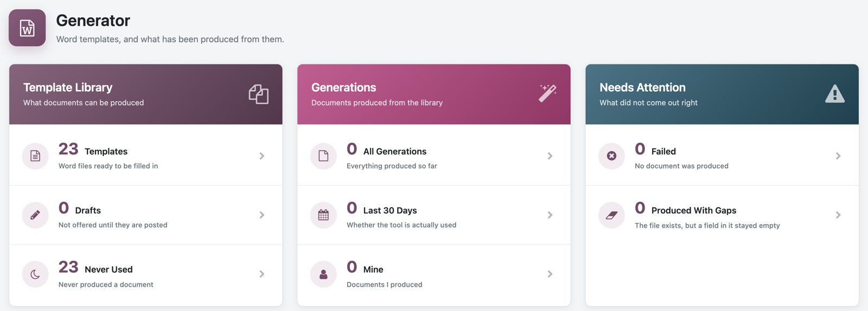Screen dimensions: 868x311
Task: Click the count 0 beside Failed
Action: coord(640,149)
